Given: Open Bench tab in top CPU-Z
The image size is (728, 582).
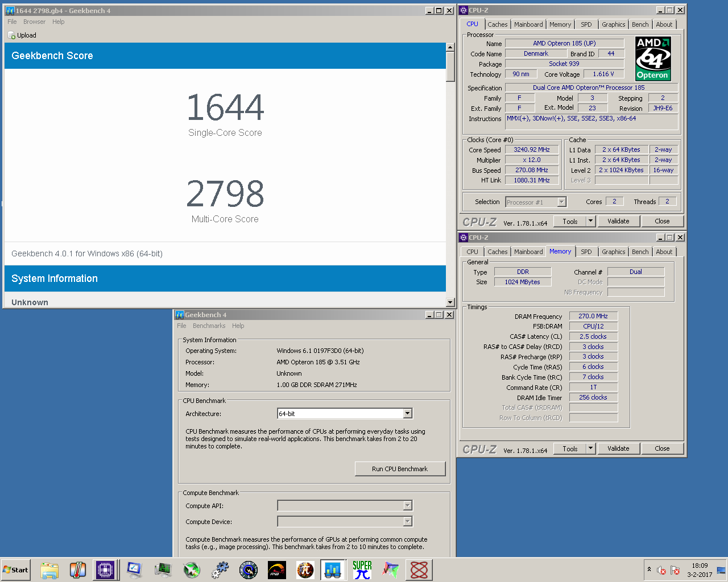Looking at the screenshot, I should coord(640,24).
